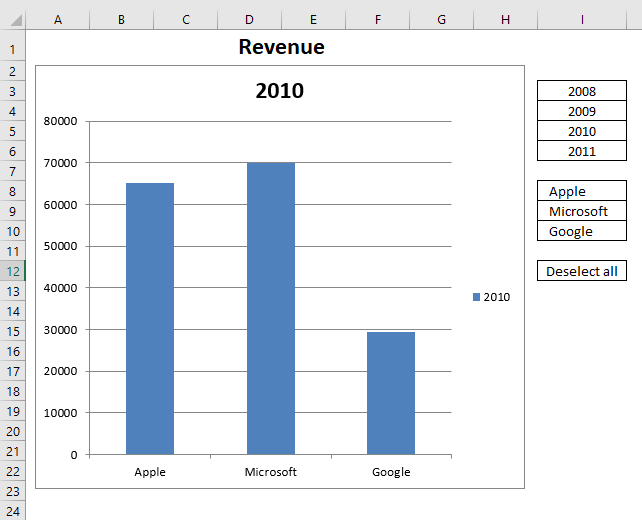Click the blue 2010 legend marker
This screenshot has width=642, height=520.
click(x=476, y=297)
